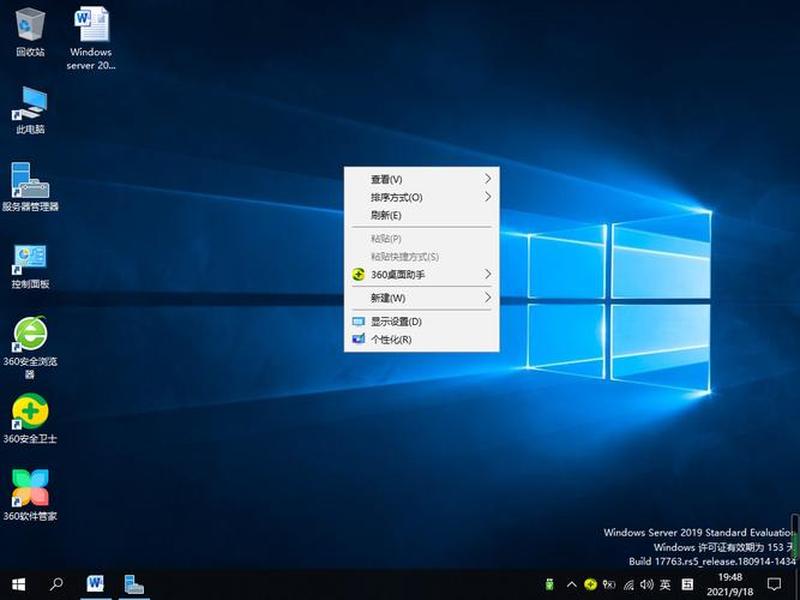Select the Control Panel (控制面板) desktop icon

pyautogui.click(x=30, y=266)
